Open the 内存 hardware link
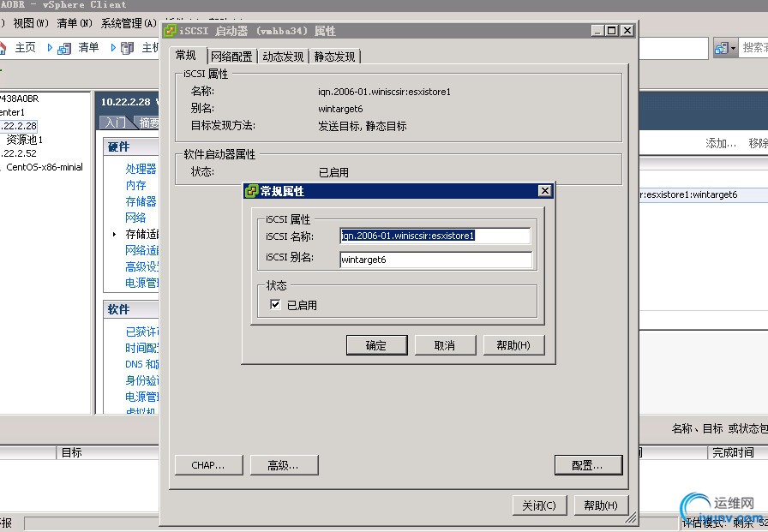Image resolution: width=768 pixels, height=532 pixels. (135, 186)
